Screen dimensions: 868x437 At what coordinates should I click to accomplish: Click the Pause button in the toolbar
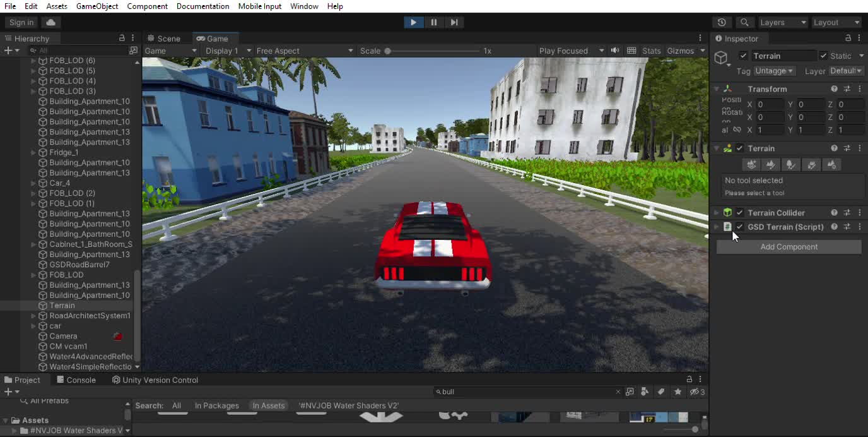tap(433, 22)
